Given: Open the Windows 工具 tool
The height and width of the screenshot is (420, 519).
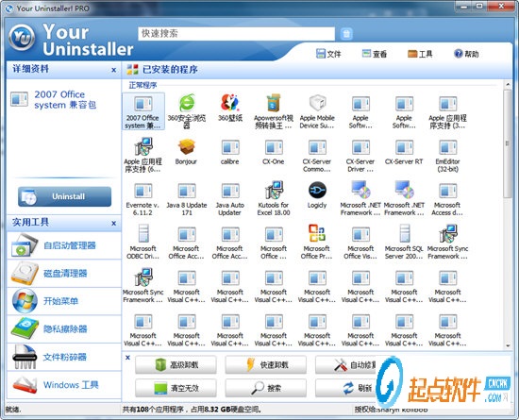Looking at the screenshot, I should (64, 385).
